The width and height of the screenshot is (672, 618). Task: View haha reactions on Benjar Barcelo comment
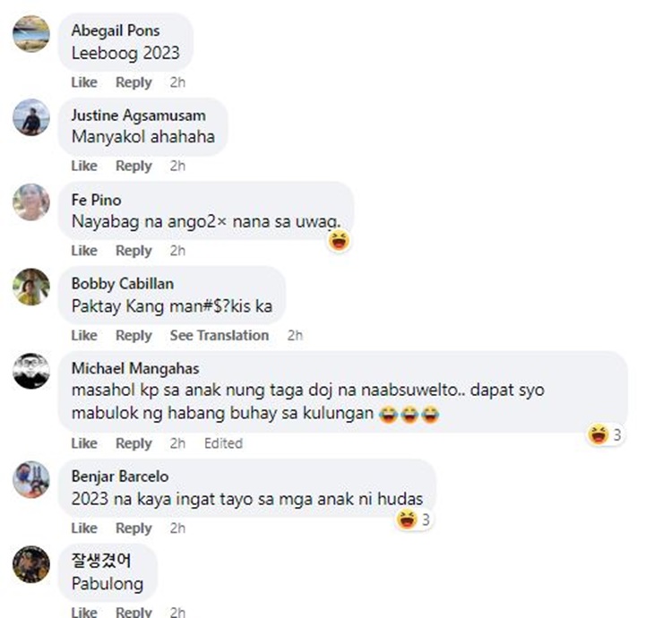[413, 519]
